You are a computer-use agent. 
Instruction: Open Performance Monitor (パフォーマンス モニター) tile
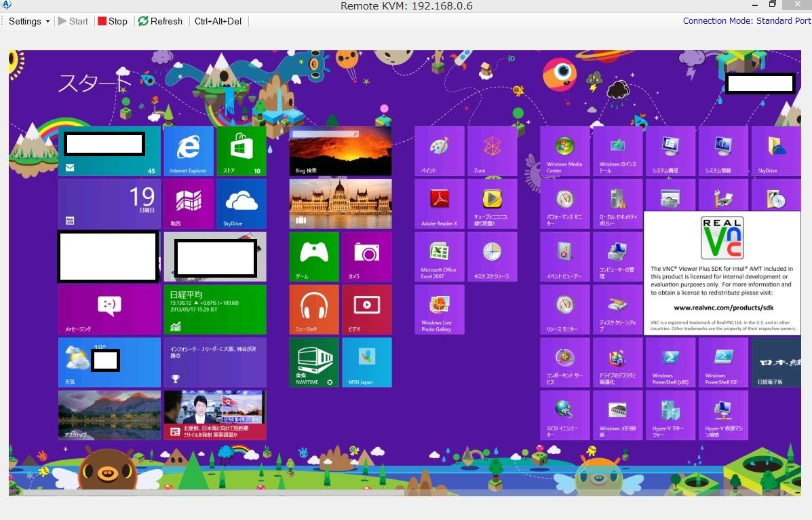(x=565, y=204)
